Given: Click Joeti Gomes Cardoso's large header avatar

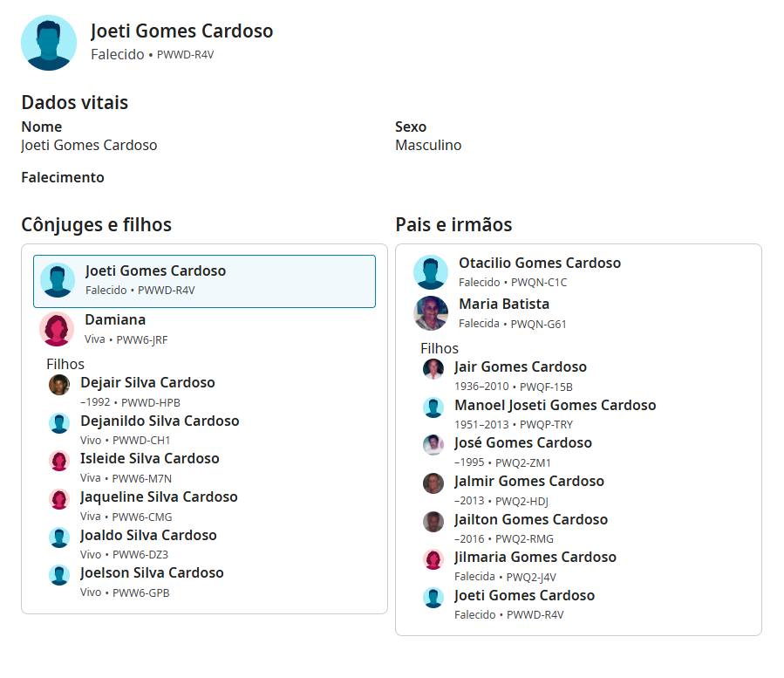Looking at the screenshot, I should (49, 42).
